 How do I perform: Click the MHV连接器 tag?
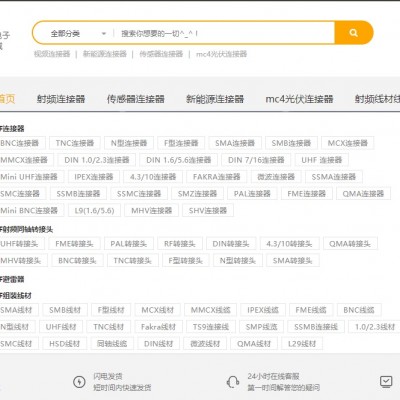click(x=152, y=210)
